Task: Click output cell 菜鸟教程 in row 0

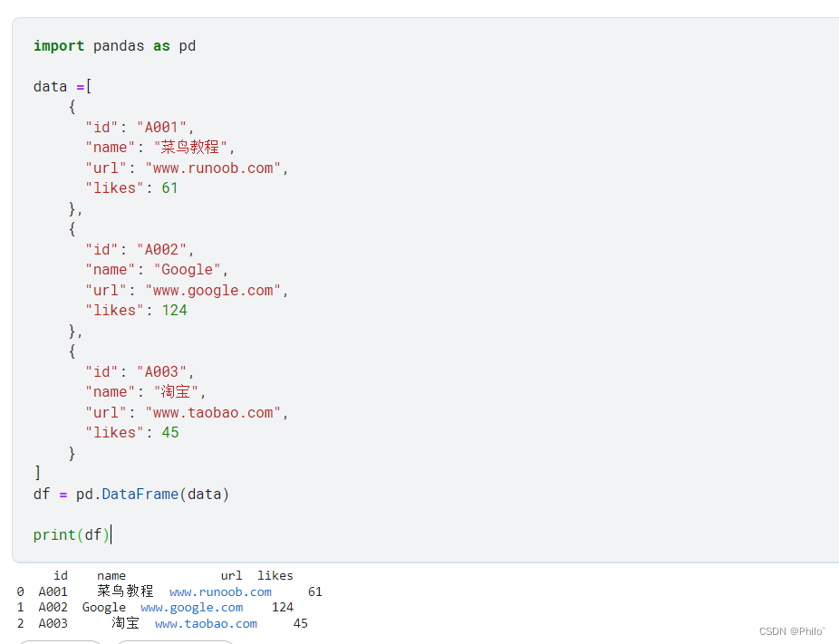Action: pyautogui.click(x=125, y=591)
